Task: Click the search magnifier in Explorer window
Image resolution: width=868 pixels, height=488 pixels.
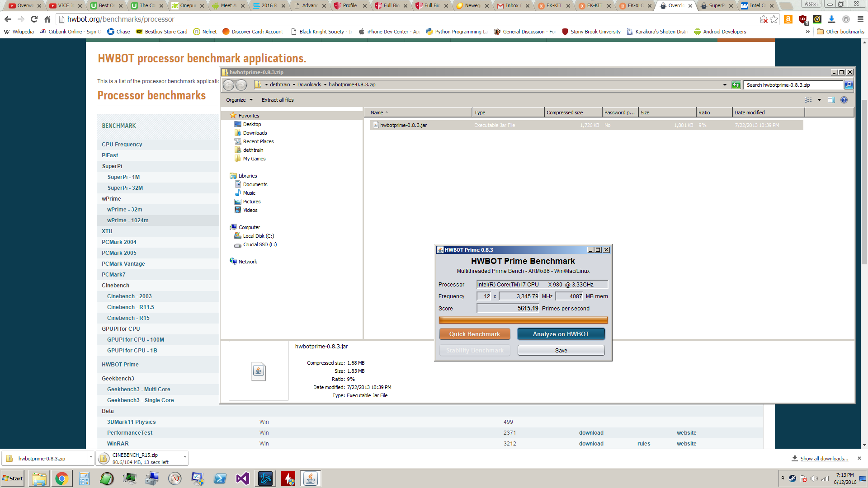Action: click(849, 84)
